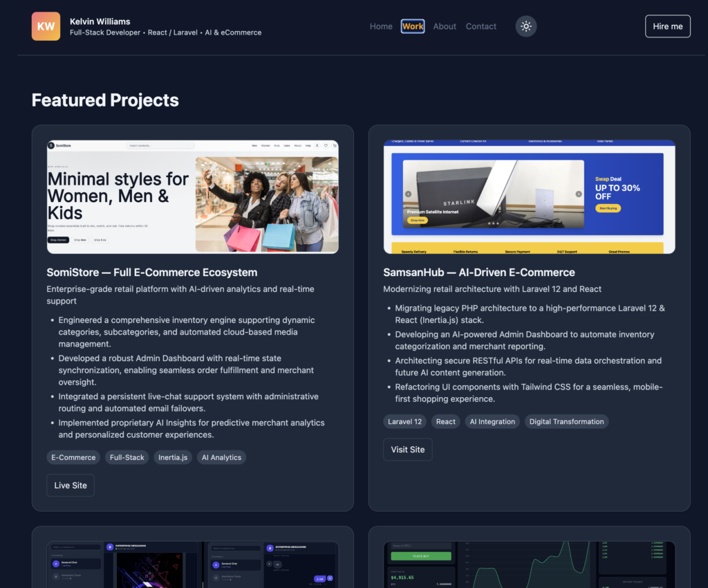The width and height of the screenshot is (708, 588).
Task: Click the Laravel 12 tag
Action: (x=404, y=421)
